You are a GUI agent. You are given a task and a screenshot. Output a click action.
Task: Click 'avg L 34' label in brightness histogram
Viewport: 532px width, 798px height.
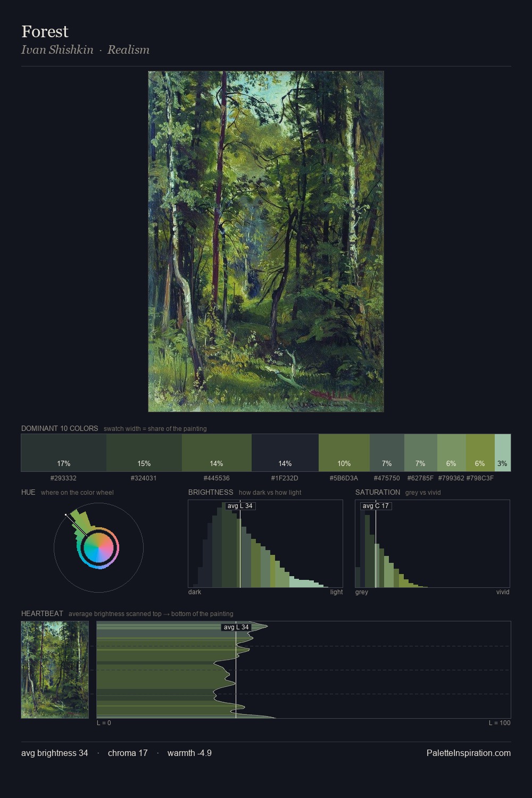pos(240,506)
